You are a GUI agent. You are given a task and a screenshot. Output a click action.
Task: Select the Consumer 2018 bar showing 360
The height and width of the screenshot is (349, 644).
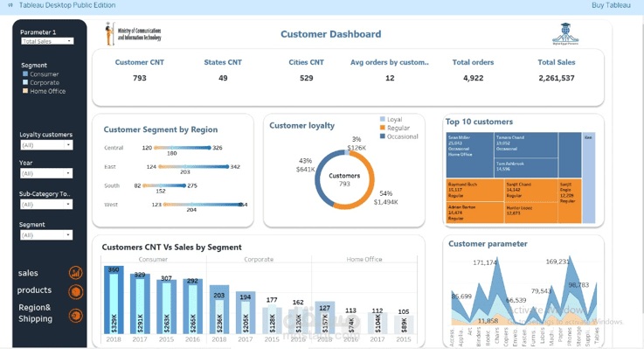coord(114,300)
